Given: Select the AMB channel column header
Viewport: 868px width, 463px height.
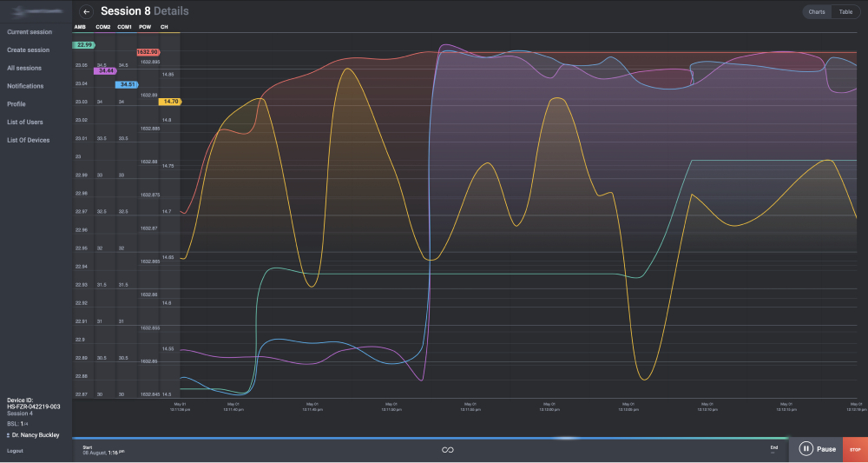Looking at the screenshot, I should (80, 27).
